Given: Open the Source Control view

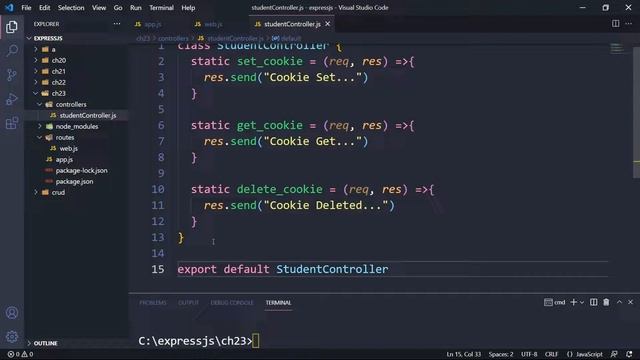Looking at the screenshot, I should (12, 75).
